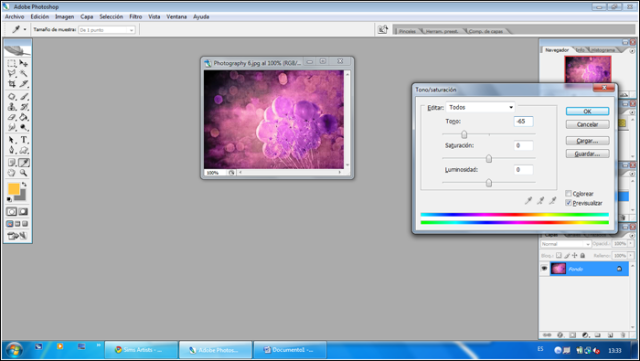Enable the Colorear checkbox
The width and height of the screenshot is (640, 361).
pos(568,193)
